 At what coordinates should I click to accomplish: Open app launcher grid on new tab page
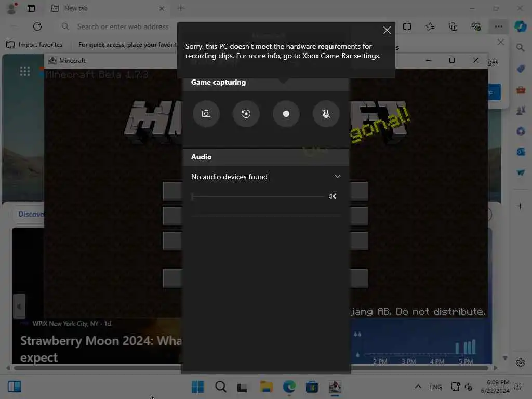[x=25, y=71]
